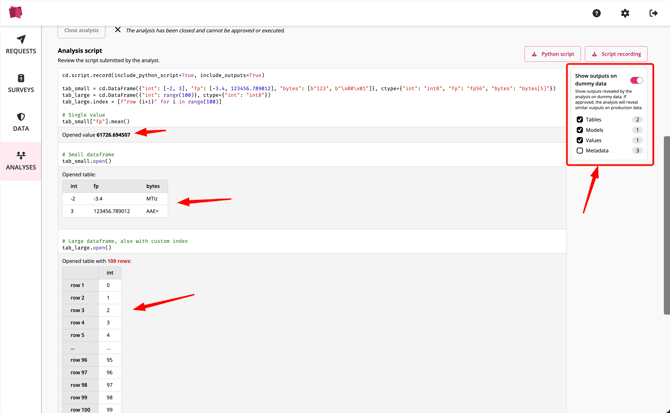Go to Requests in the sidebar

click(x=21, y=44)
